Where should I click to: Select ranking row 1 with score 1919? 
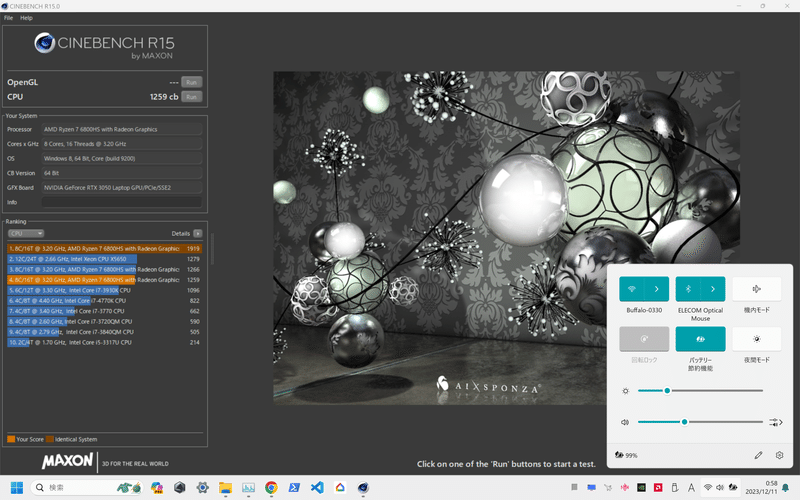(105, 248)
